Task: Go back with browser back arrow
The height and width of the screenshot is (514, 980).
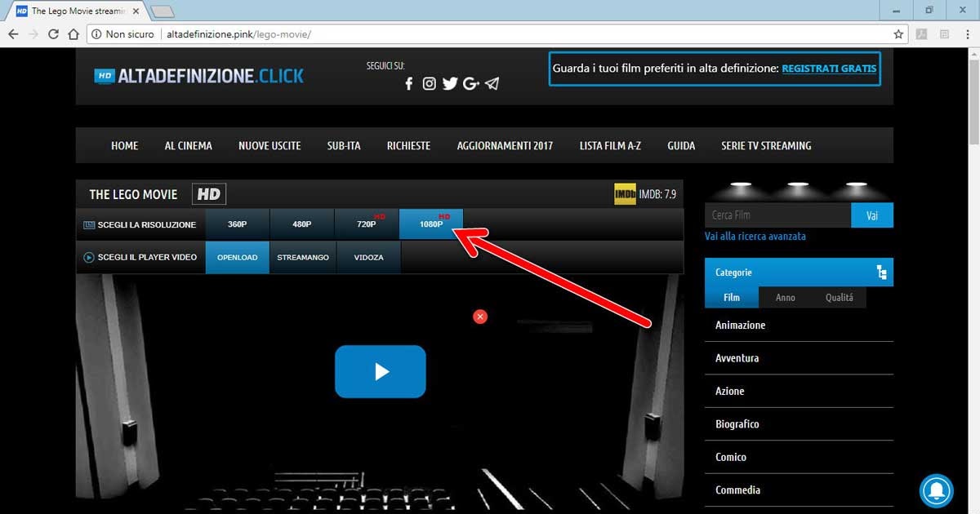Action: (x=13, y=34)
